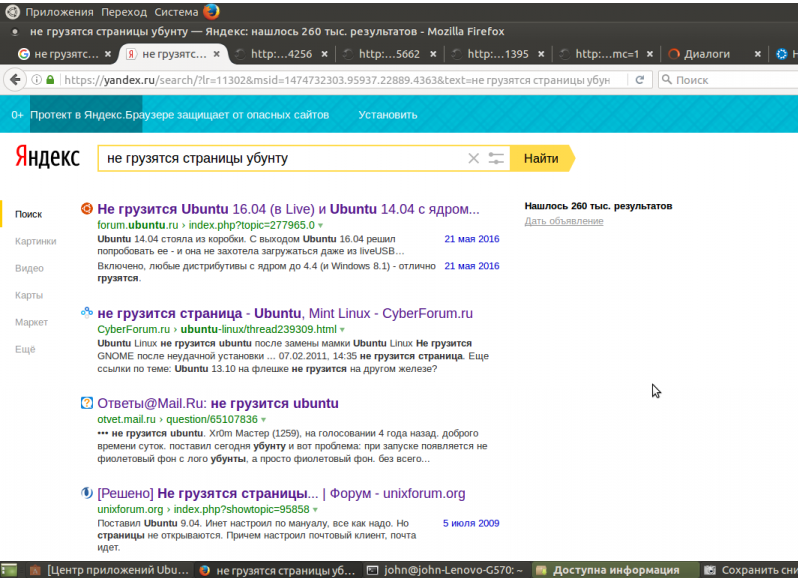The width and height of the screenshot is (798, 578).
Task: Switch to john@john-Lenovo-G570 terminal in taskbar
Action: tap(447, 570)
